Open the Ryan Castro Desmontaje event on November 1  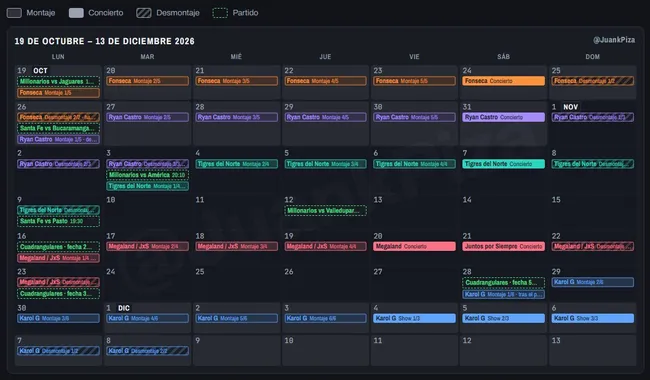[593, 117]
